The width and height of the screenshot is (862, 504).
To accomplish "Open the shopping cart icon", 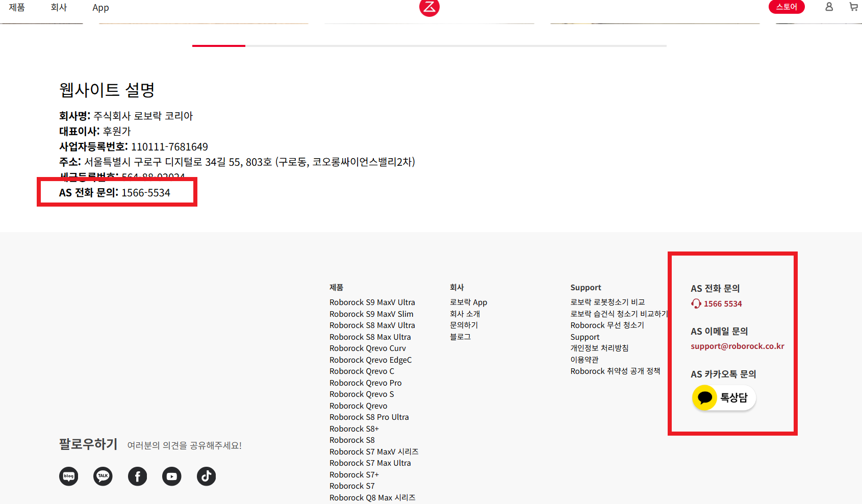I will click(x=853, y=7).
